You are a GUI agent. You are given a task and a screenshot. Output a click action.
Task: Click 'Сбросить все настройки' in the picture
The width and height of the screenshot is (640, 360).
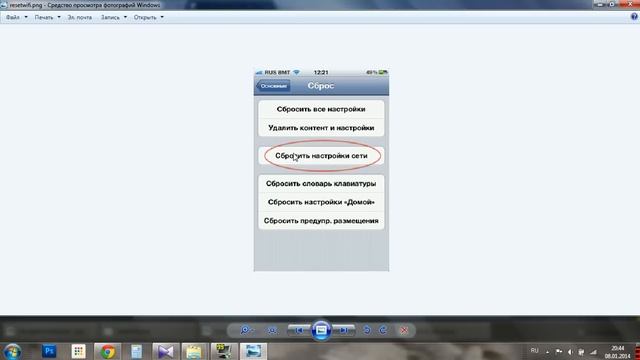321,109
